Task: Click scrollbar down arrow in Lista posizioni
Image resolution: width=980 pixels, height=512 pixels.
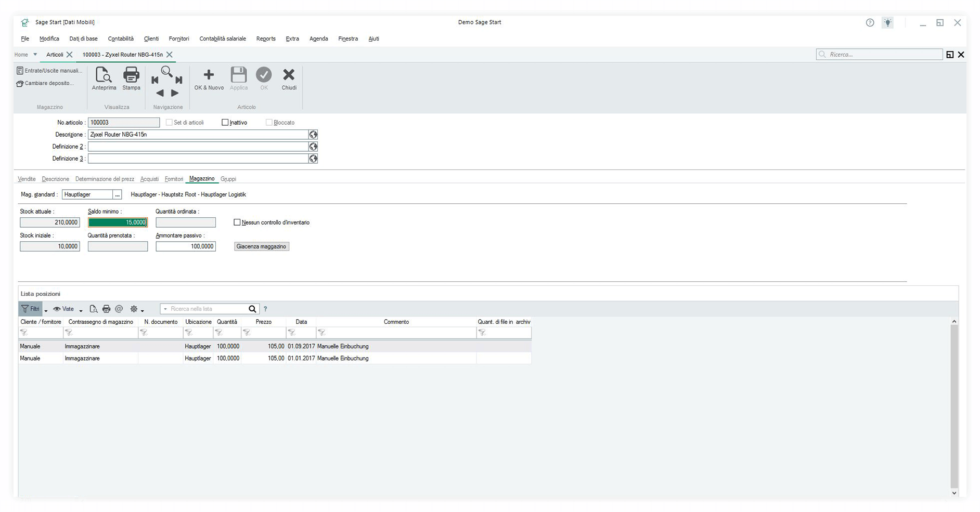Action: click(954, 493)
